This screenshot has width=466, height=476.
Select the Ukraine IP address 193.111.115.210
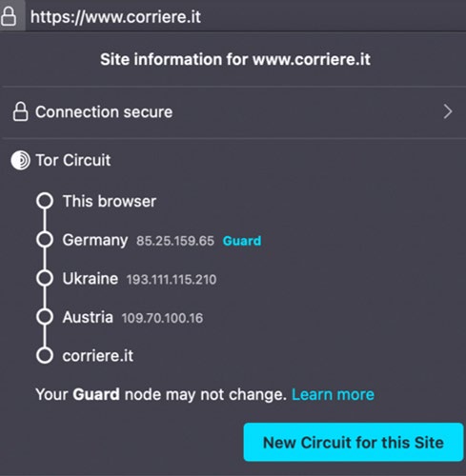pos(172,280)
